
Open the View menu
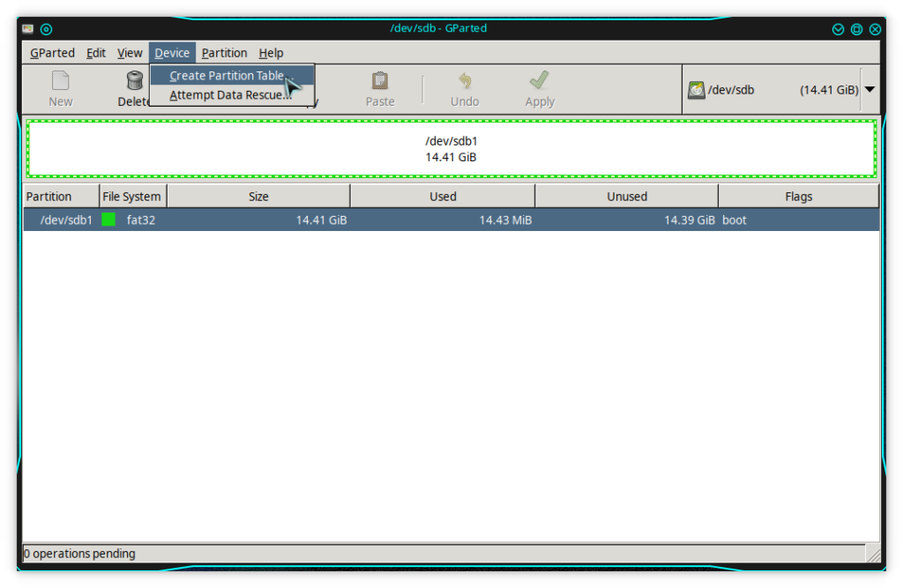(x=130, y=53)
